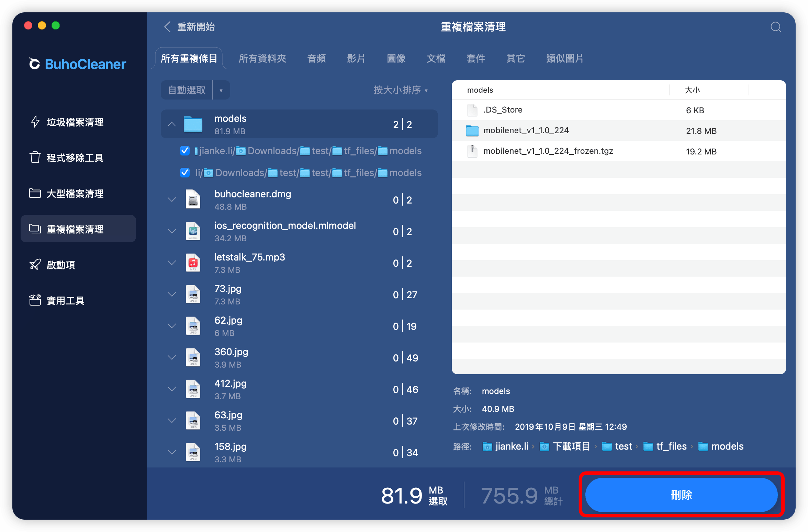Switch to the 所有資料夾 tab
Image resolution: width=808 pixels, height=532 pixels.
[262, 59]
